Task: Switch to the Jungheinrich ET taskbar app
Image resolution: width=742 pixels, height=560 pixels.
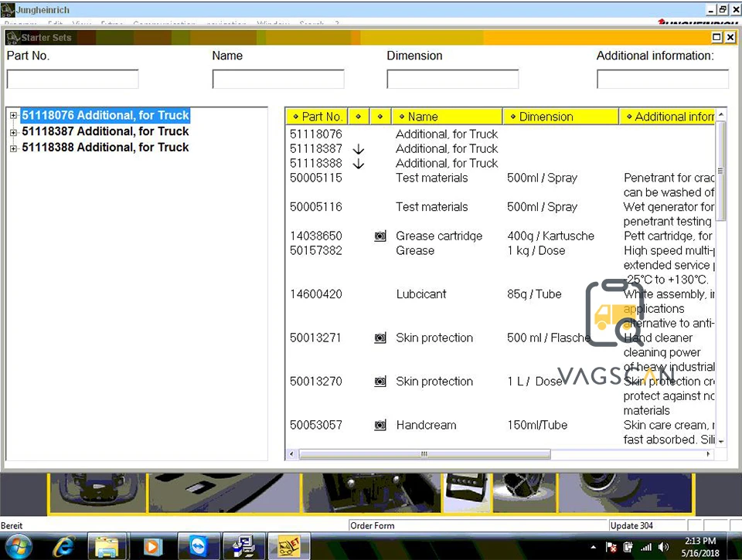Action: (289, 547)
